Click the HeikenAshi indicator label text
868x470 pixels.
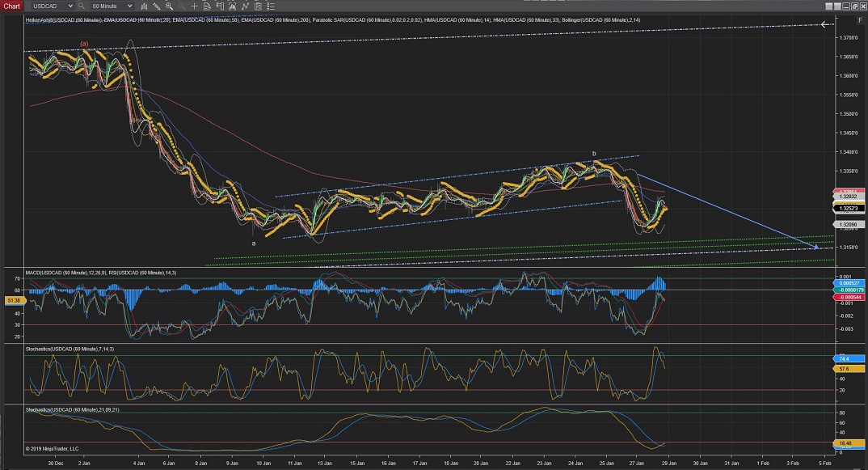point(64,20)
